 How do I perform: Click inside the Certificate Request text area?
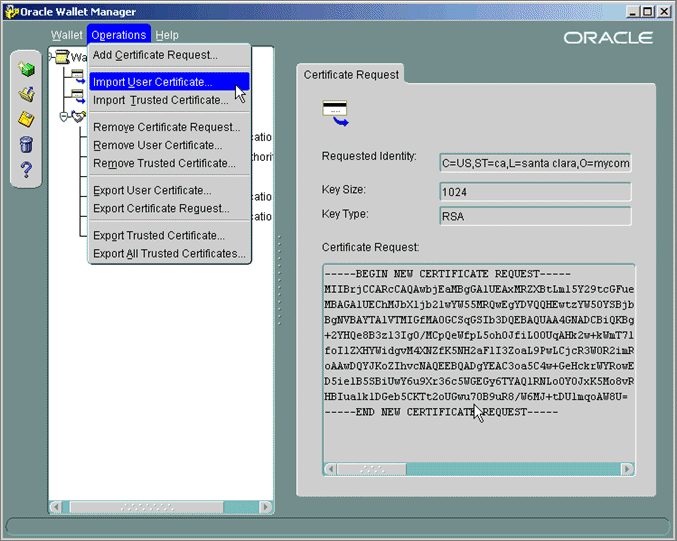(478, 364)
